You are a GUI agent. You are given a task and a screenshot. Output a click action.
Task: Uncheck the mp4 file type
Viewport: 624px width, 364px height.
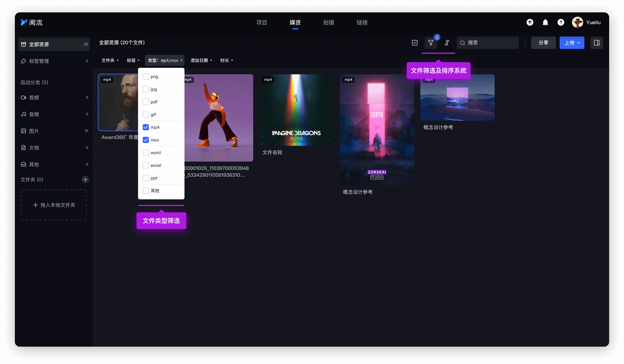(146, 127)
